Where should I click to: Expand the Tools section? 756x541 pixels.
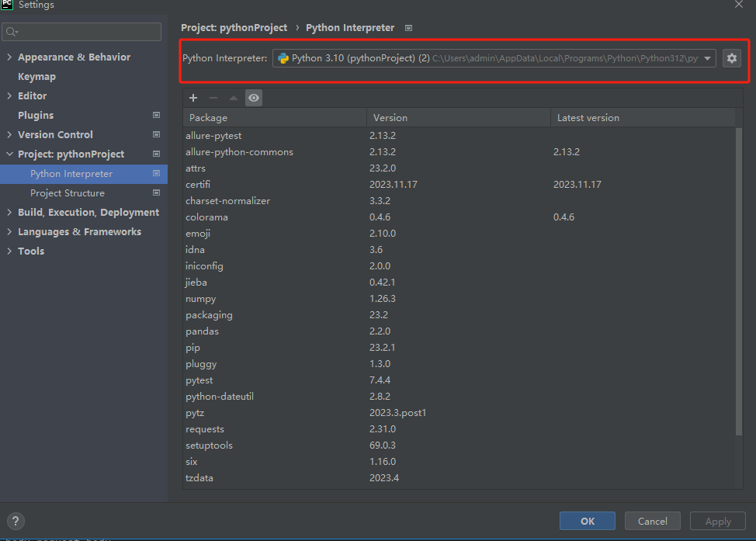tap(9, 251)
